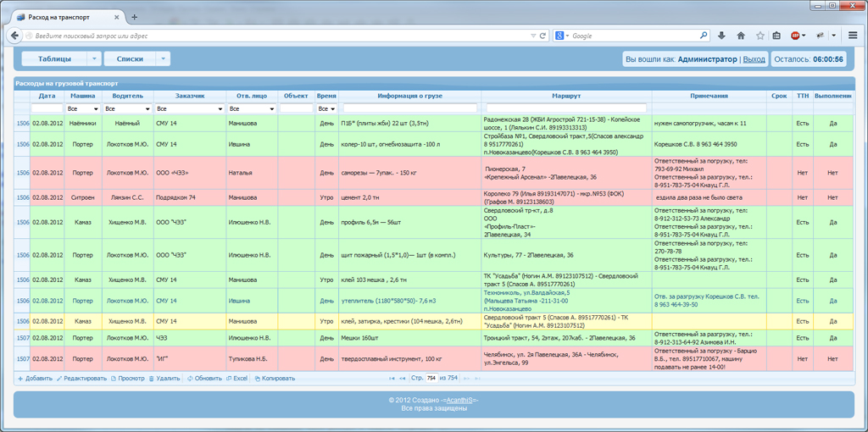
Task: Click the Добавить (add) plus icon
Action: [20, 379]
